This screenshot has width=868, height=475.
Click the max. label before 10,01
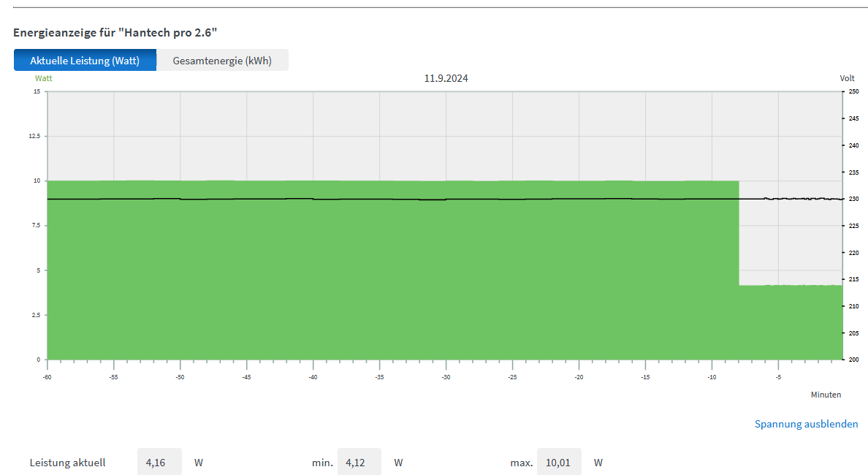click(522, 463)
